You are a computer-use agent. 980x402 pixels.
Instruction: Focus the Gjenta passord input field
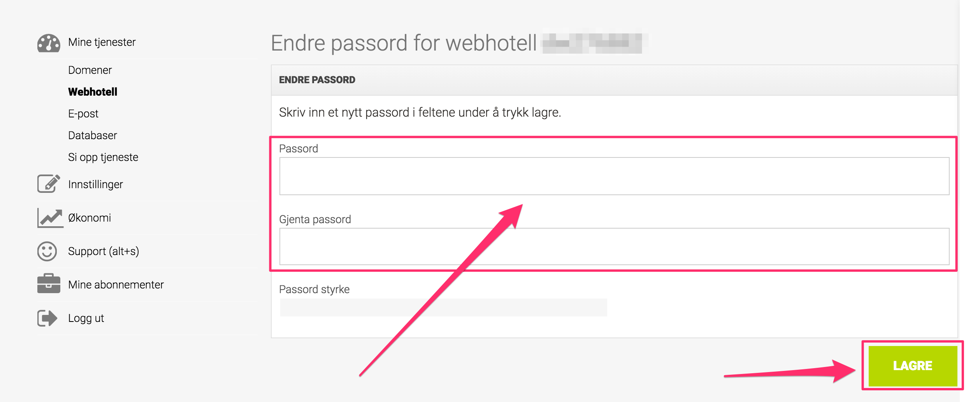click(614, 246)
